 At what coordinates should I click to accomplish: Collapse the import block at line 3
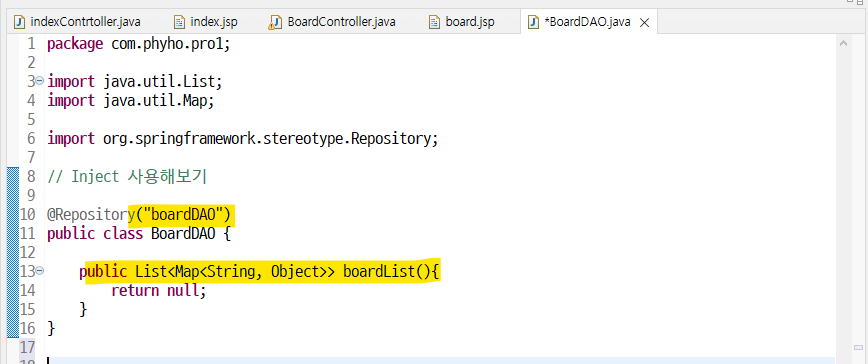point(39,81)
